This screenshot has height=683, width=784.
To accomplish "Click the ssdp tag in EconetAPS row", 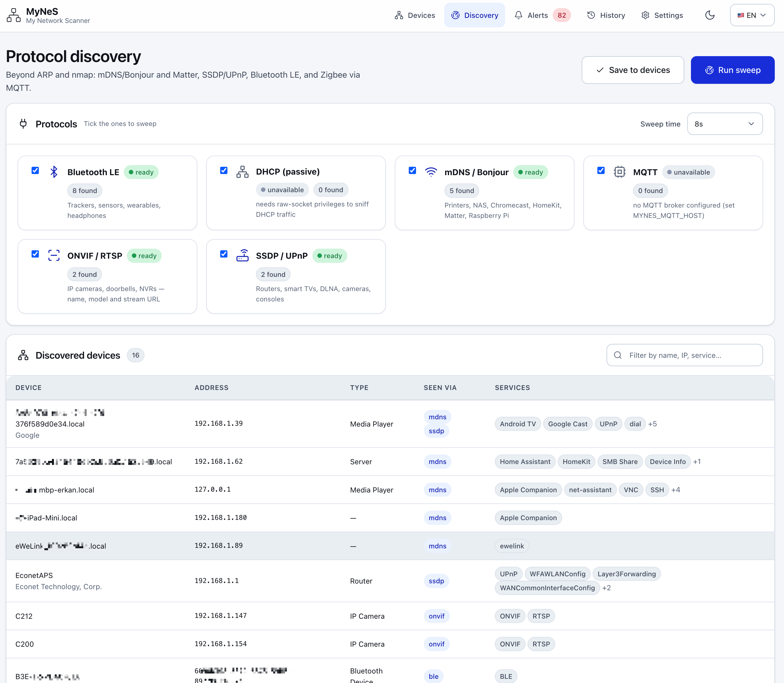I will [x=436, y=581].
